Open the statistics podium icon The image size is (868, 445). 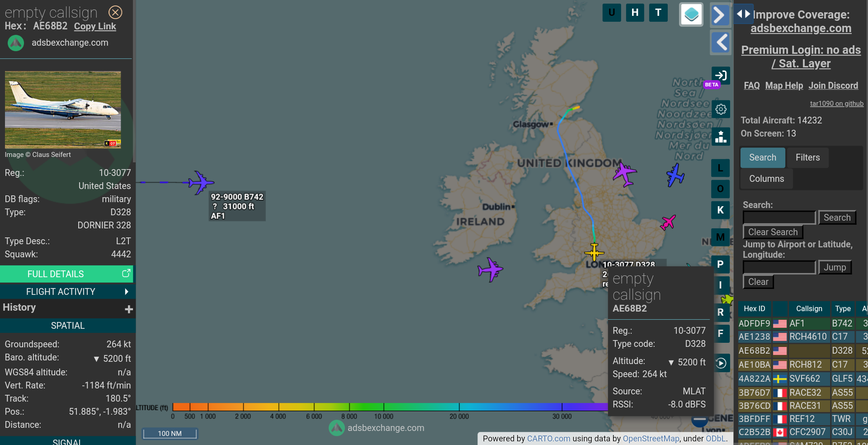click(721, 137)
